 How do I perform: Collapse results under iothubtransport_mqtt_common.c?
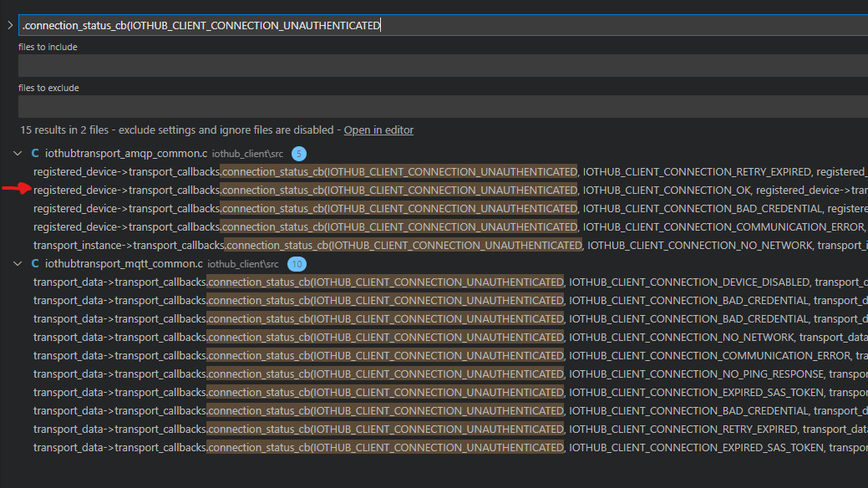[x=17, y=263]
